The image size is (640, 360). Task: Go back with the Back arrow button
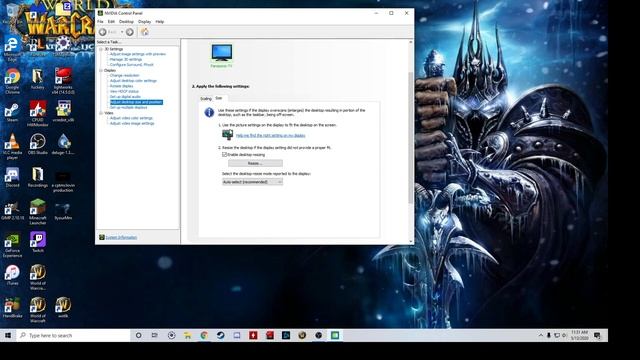coord(103,32)
